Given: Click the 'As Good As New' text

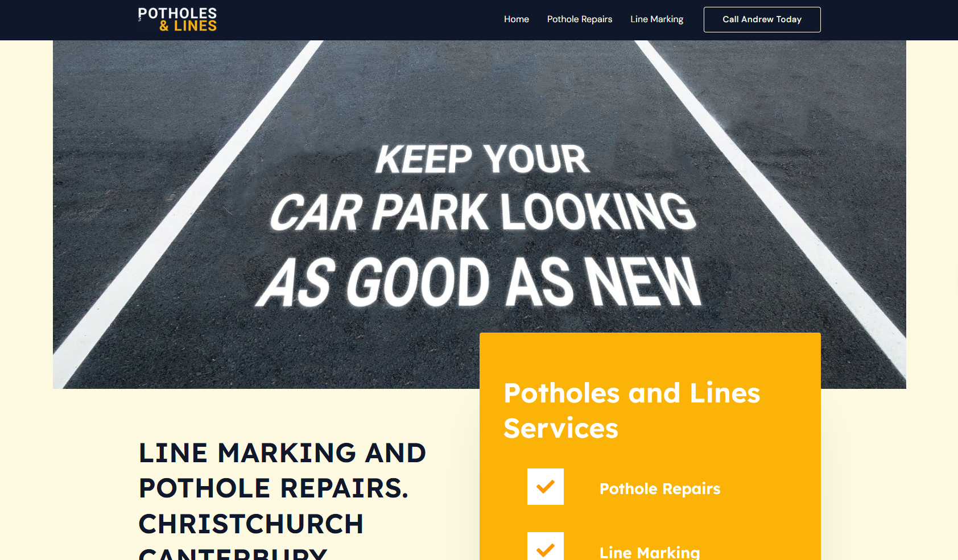Looking at the screenshot, I should (479, 281).
